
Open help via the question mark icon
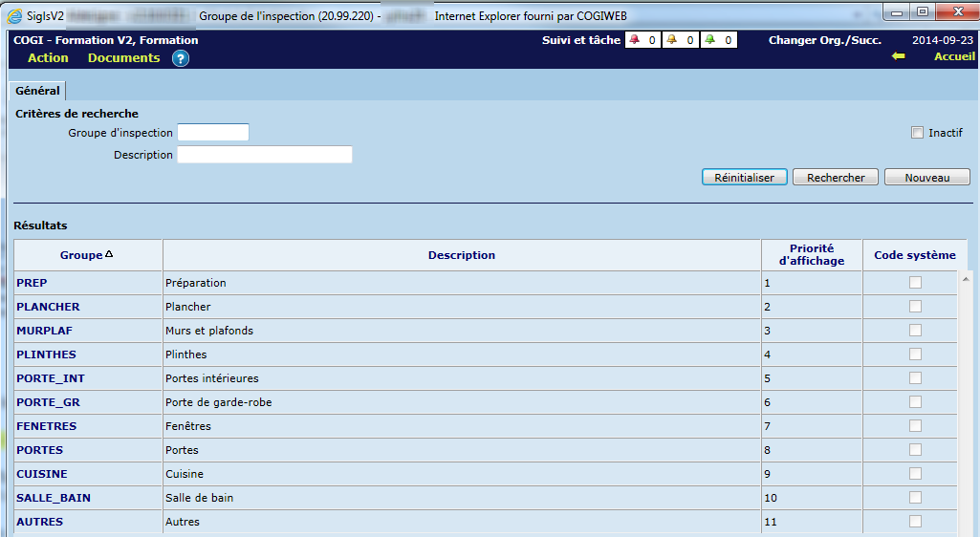click(181, 58)
